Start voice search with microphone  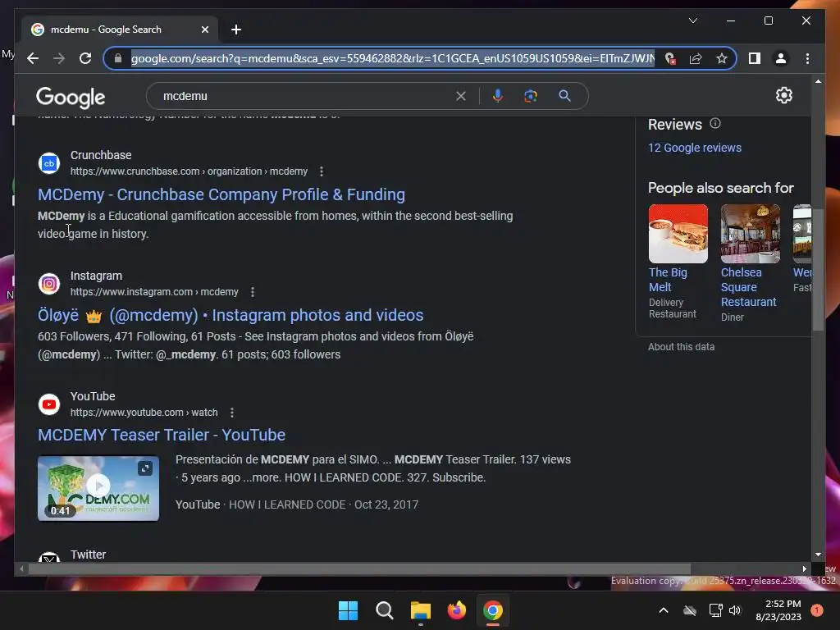tap(498, 96)
